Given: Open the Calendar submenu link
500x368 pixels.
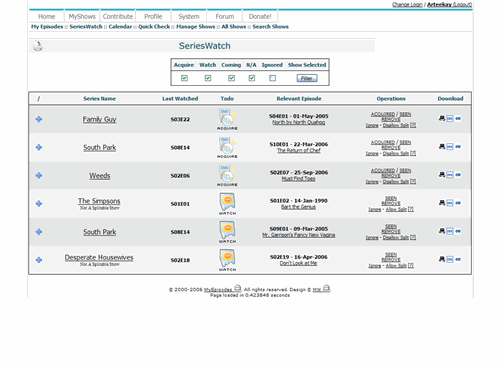Looking at the screenshot, I should 120,27.
